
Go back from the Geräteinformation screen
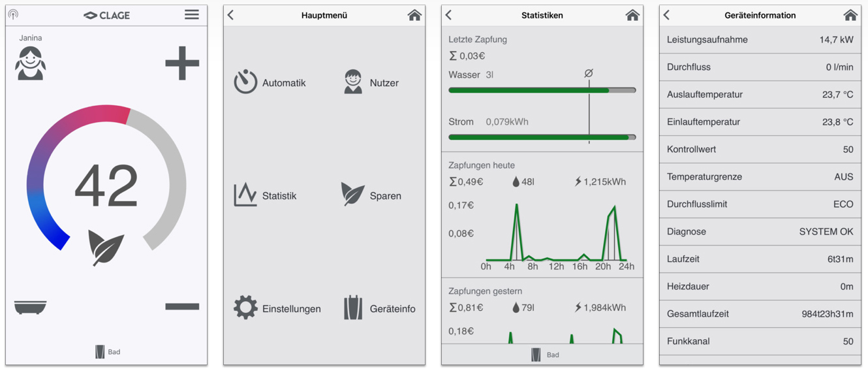click(x=666, y=15)
